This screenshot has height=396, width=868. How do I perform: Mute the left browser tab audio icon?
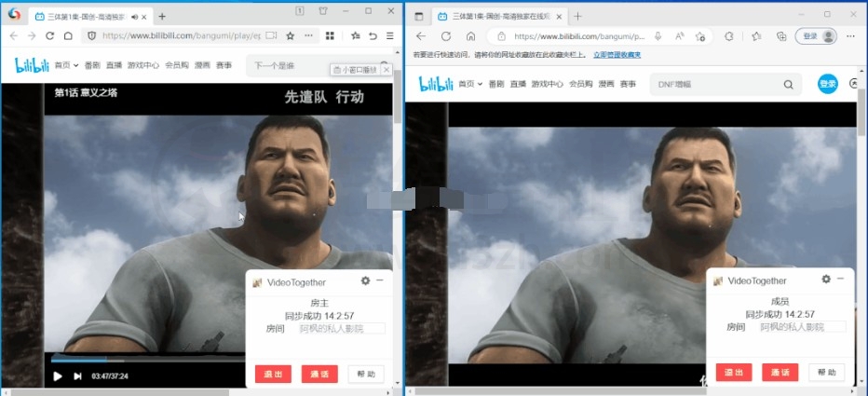[x=134, y=17]
